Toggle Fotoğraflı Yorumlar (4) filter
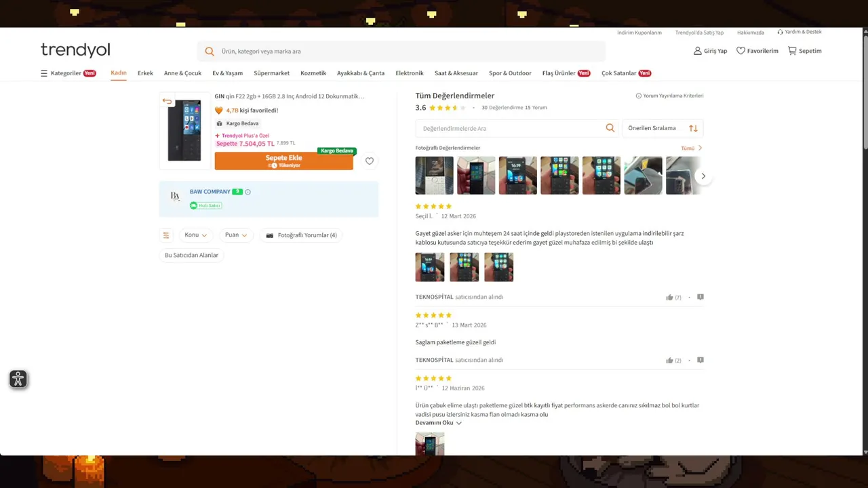 [x=302, y=235]
